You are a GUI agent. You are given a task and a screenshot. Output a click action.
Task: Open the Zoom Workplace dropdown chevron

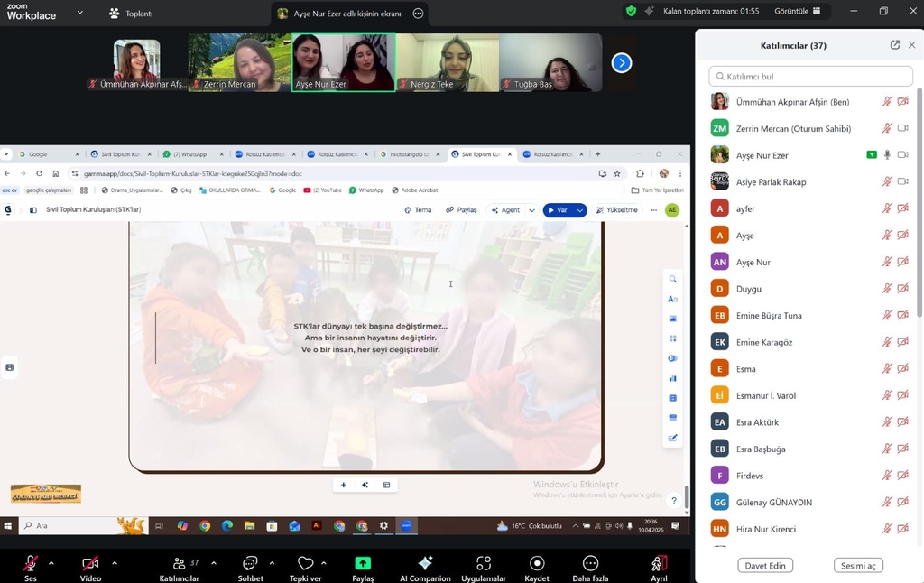tap(80, 13)
